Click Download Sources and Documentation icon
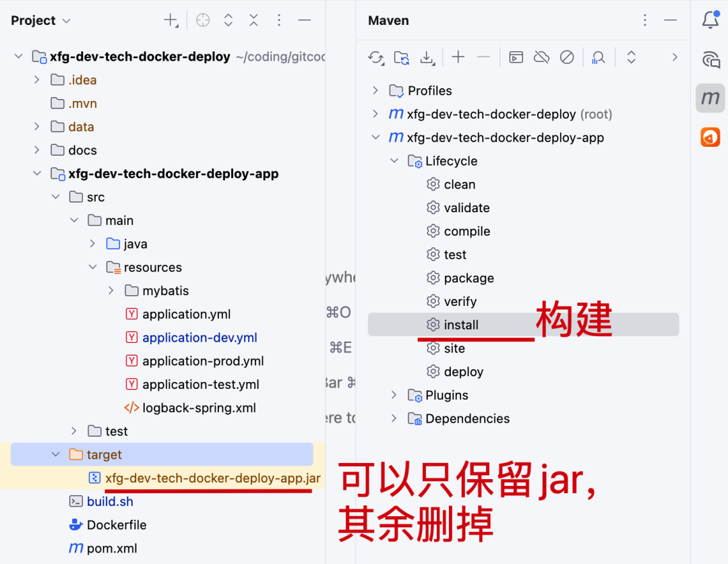The height and width of the screenshot is (564, 728). pyautogui.click(x=427, y=57)
